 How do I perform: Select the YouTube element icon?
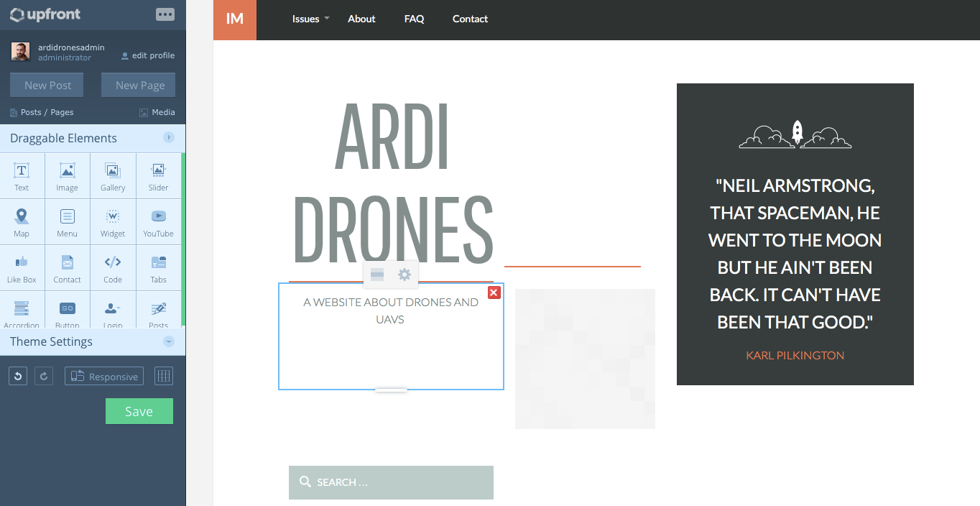(157, 221)
